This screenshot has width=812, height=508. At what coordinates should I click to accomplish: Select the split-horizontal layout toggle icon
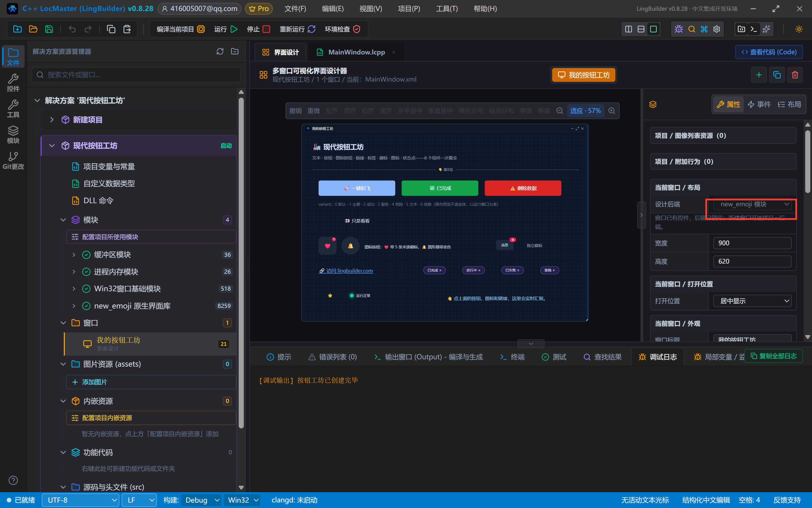(x=641, y=29)
